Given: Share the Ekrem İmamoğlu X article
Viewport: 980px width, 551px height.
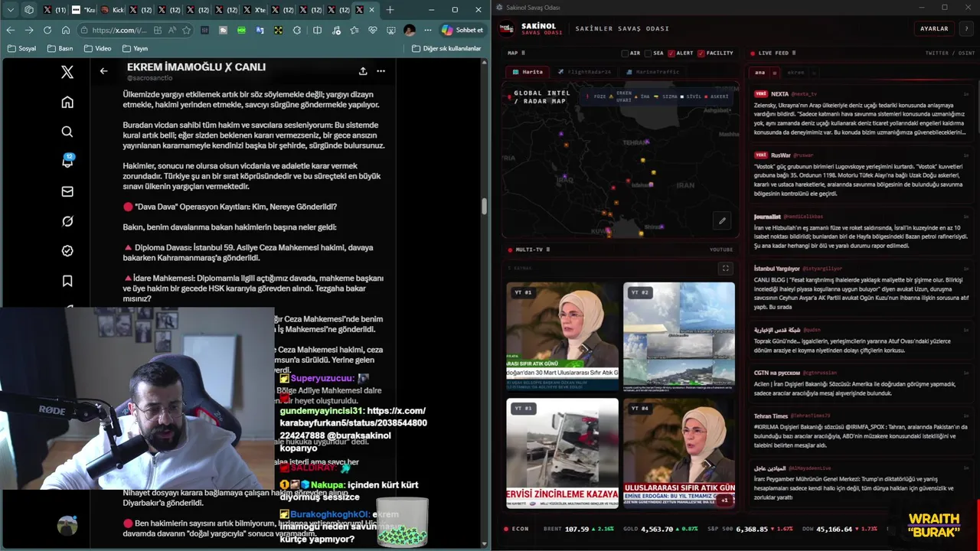Looking at the screenshot, I should [x=363, y=71].
